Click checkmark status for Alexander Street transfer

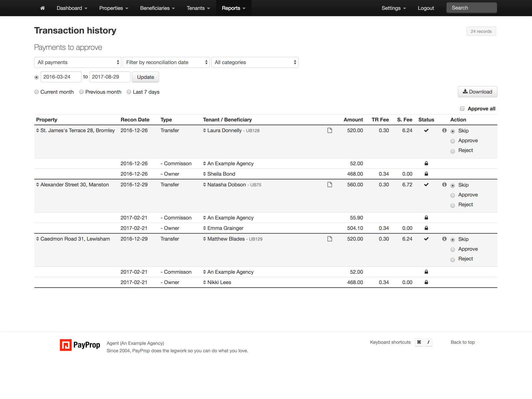[x=426, y=185]
